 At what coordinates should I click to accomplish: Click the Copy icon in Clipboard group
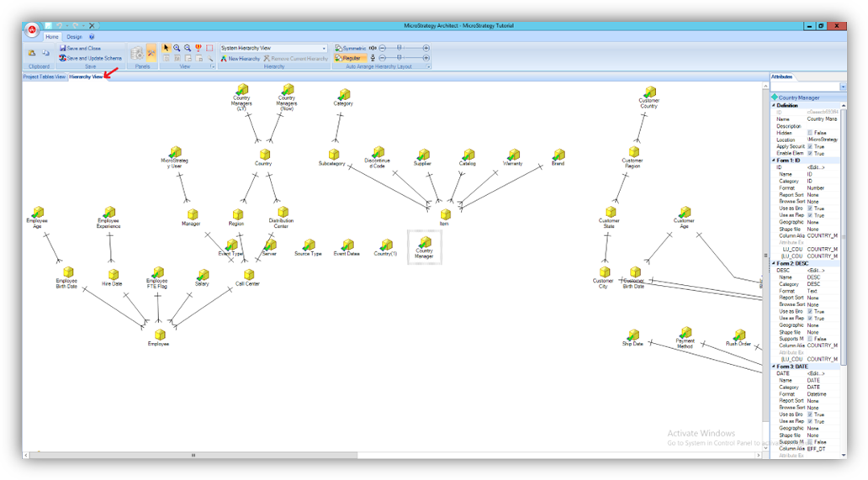46,52
